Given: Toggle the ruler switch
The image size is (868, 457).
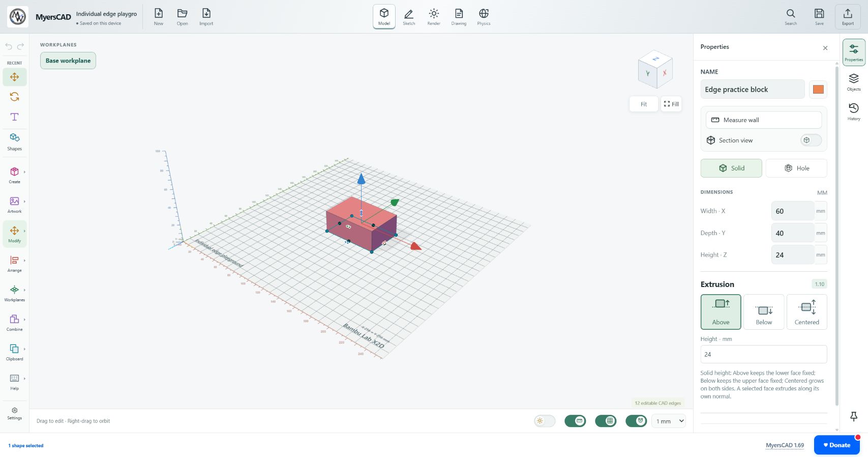Looking at the screenshot, I should [575, 421].
